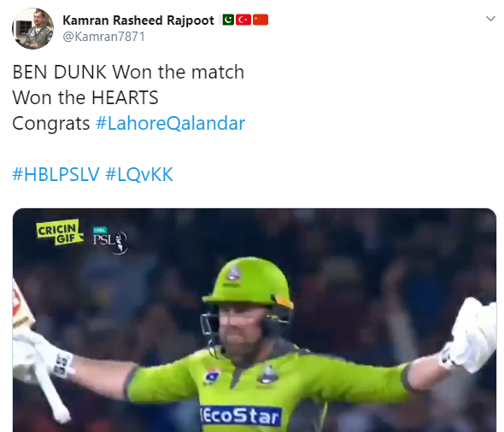This screenshot has width=504, height=432.
Task: Click the green helmet in the video
Action: 248,283
